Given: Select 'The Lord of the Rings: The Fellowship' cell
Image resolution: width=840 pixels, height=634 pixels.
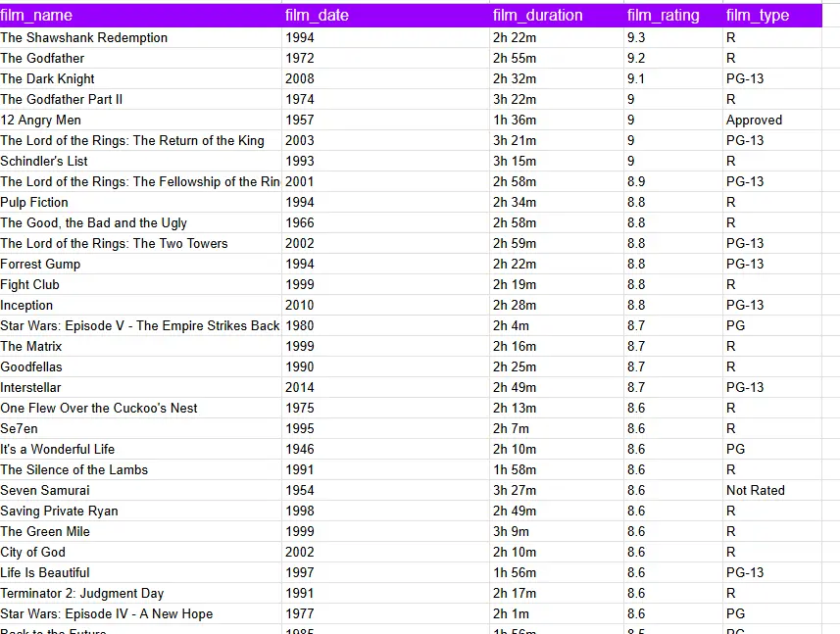Looking at the screenshot, I should pos(140,181).
